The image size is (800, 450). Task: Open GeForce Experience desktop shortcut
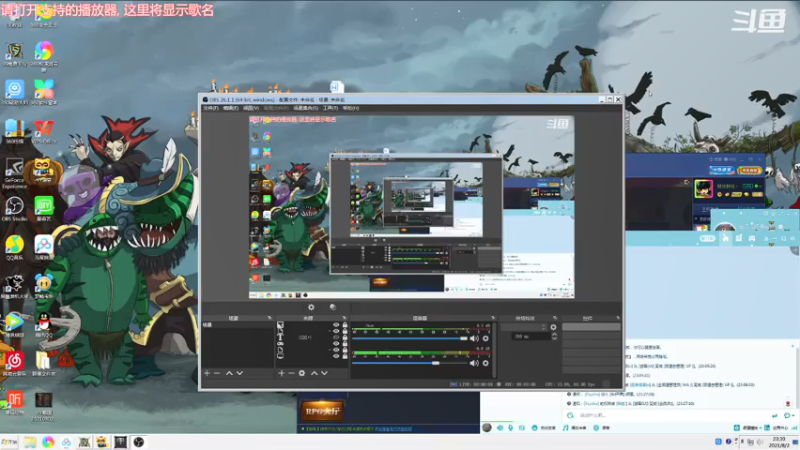pos(14,173)
